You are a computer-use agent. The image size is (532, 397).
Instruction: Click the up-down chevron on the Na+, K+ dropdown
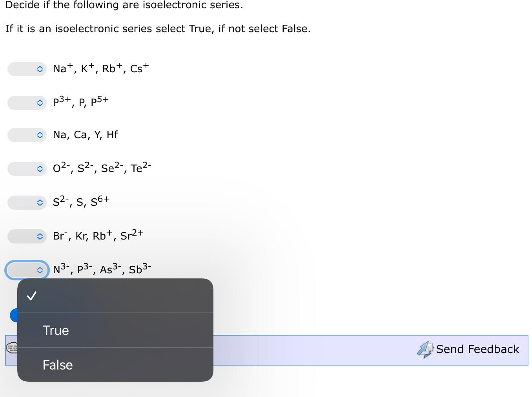pos(40,69)
